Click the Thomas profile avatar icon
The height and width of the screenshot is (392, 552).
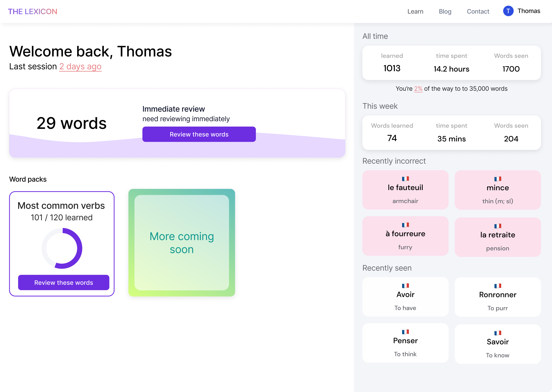[508, 11]
